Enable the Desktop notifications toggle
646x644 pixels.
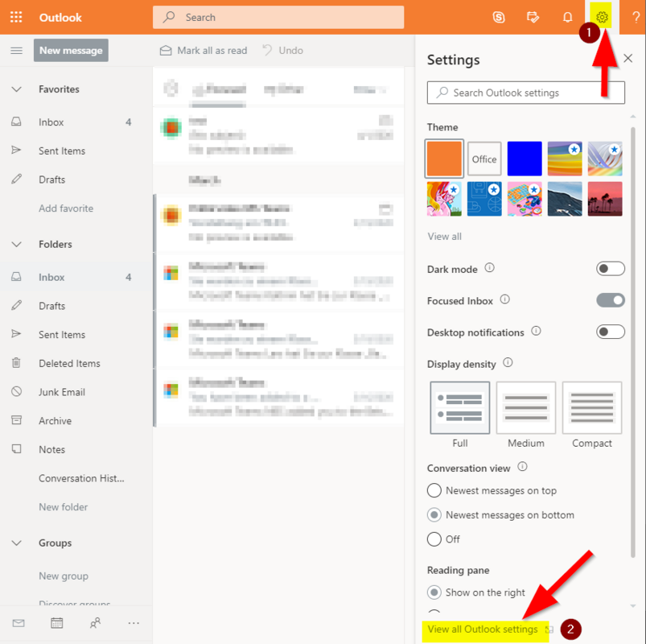pyautogui.click(x=610, y=332)
